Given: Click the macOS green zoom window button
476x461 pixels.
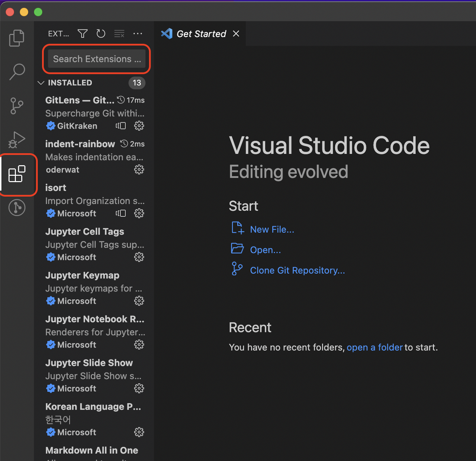Looking at the screenshot, I should (x=38, y=12).
